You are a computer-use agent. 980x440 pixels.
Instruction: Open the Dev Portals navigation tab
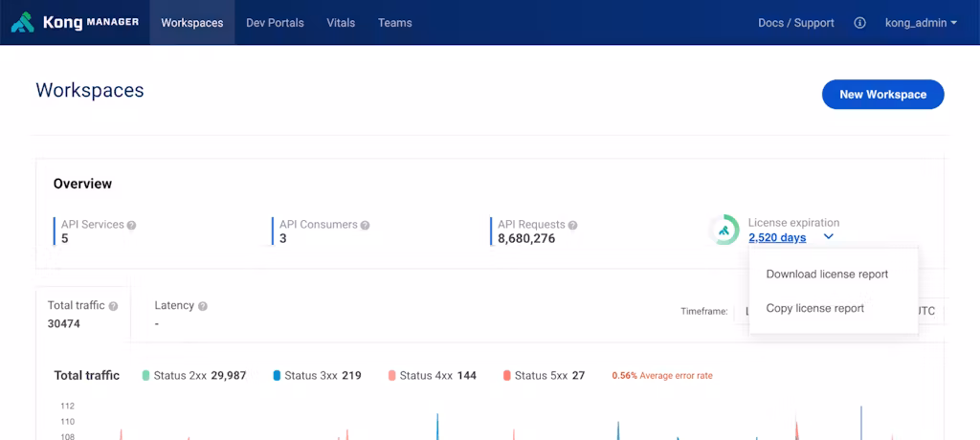pos(275,23)
